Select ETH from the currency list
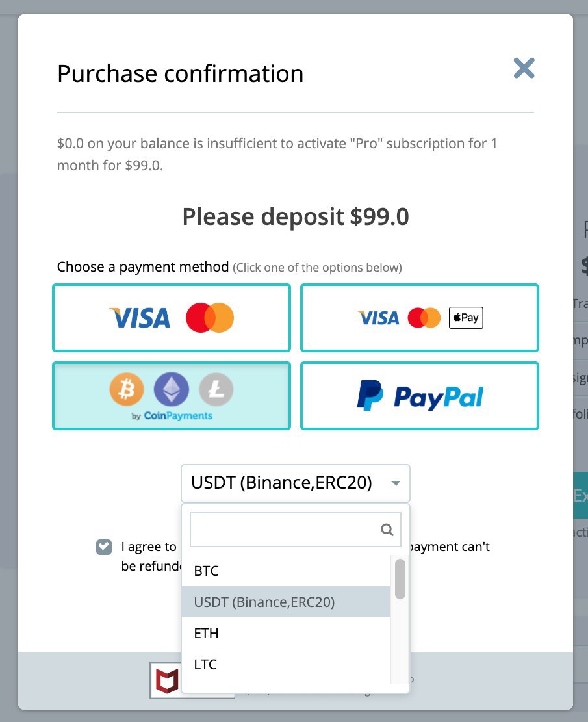The image size is (588, 722). click(x=206, y=633)
